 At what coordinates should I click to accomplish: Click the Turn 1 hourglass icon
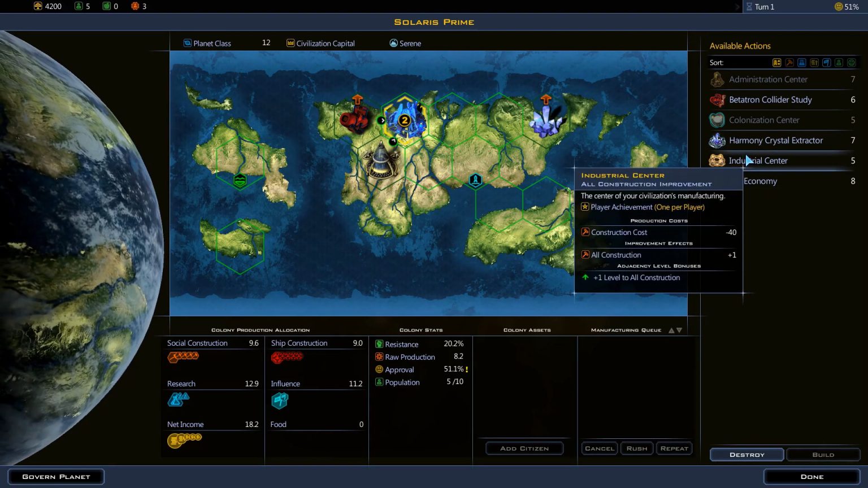(749, 7)
